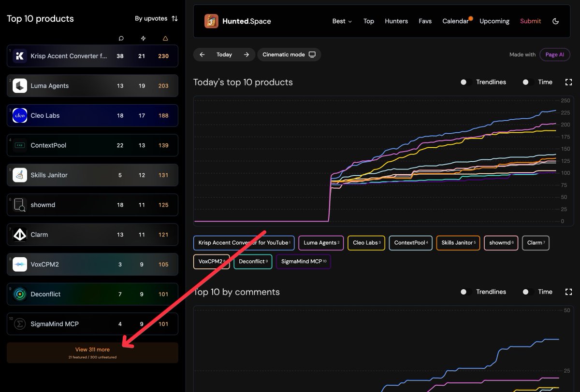Click the upvote triangle column icon

pos(165,38)
